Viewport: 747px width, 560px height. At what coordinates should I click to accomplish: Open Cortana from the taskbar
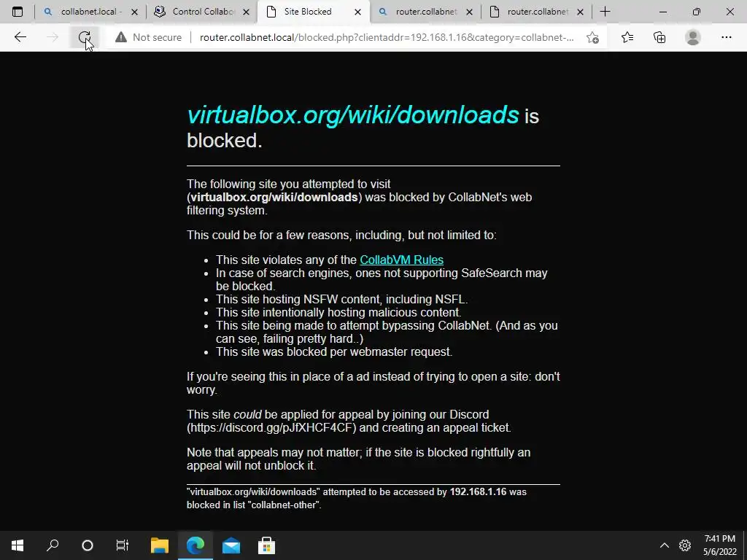point(88,545)
